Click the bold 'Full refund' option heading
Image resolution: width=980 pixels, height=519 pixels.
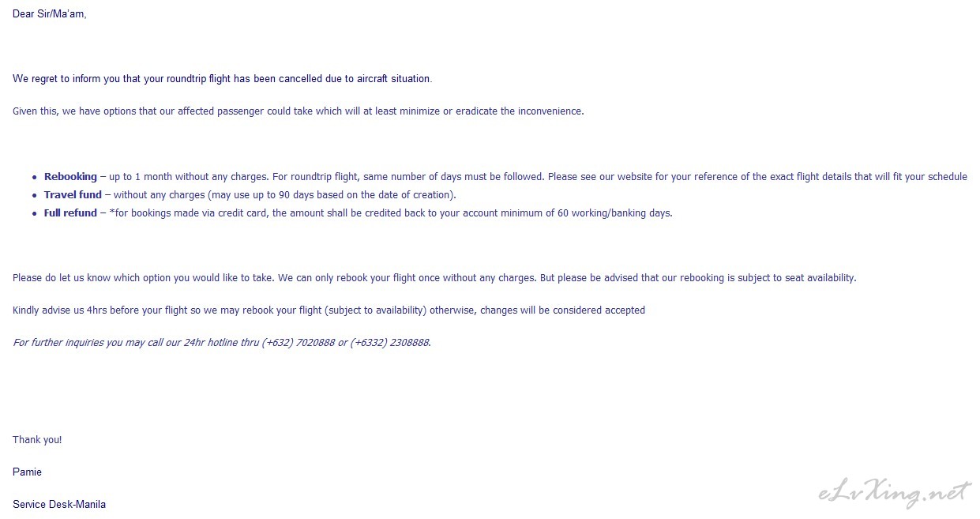tap(70, 213)
